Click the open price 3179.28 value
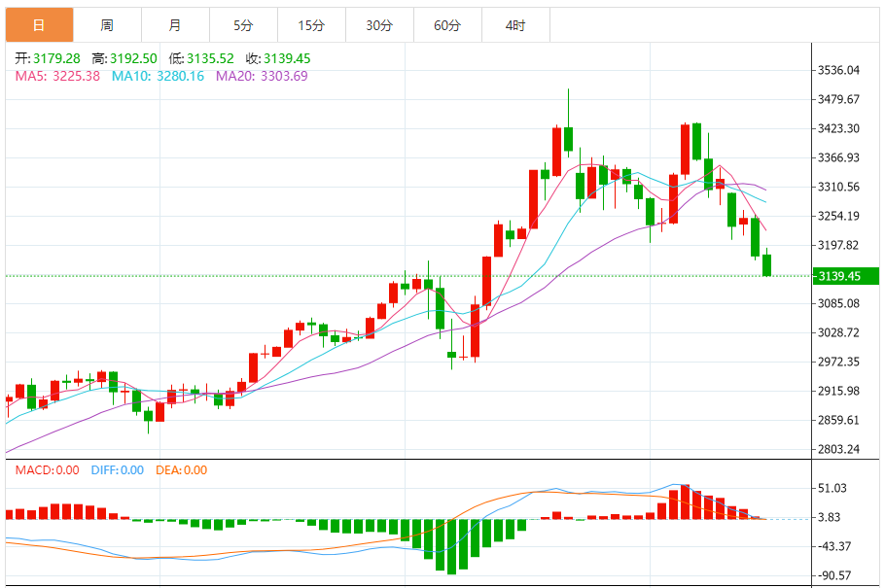The width and height of the screenshot is (885, 588). (56, 58)
